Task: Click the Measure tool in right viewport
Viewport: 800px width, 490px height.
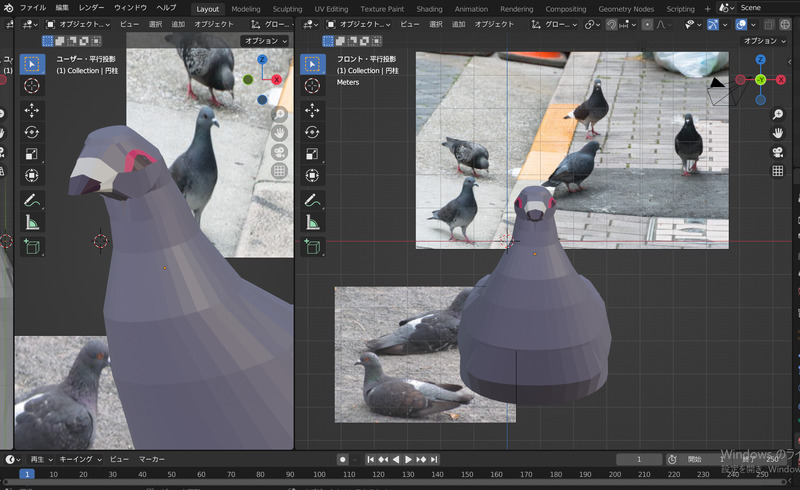Action: 313,223
